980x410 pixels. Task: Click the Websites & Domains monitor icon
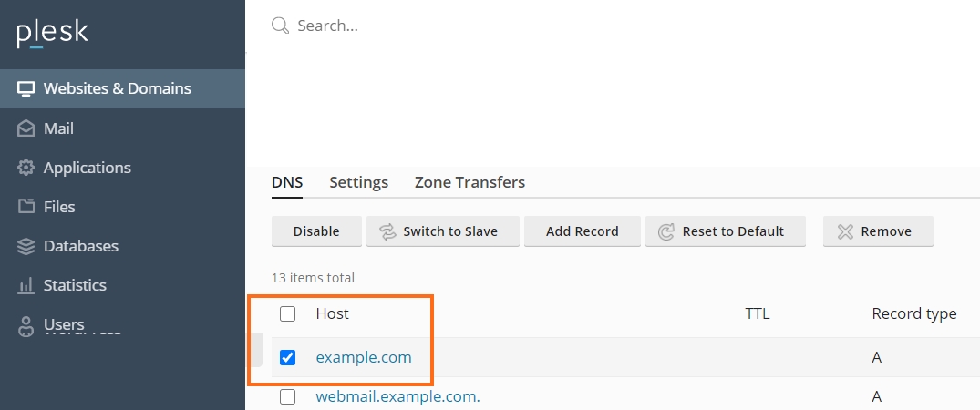[26, 89]
